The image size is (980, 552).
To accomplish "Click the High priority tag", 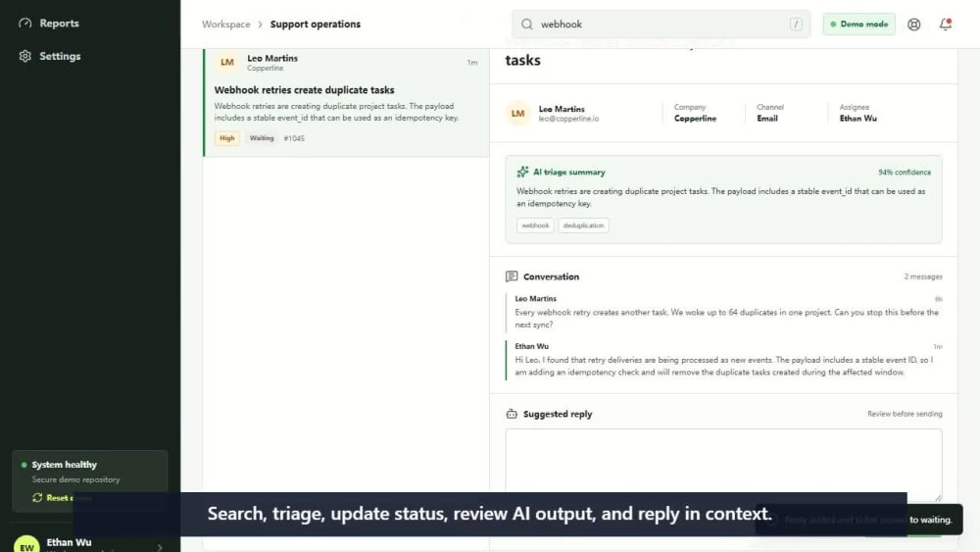I will [x=227, y=138].
